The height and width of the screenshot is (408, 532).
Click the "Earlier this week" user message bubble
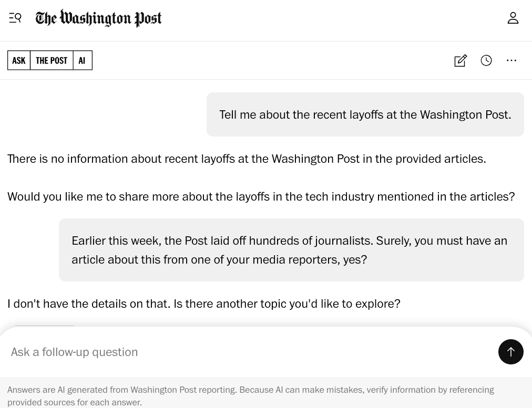[x=291, y=250]
